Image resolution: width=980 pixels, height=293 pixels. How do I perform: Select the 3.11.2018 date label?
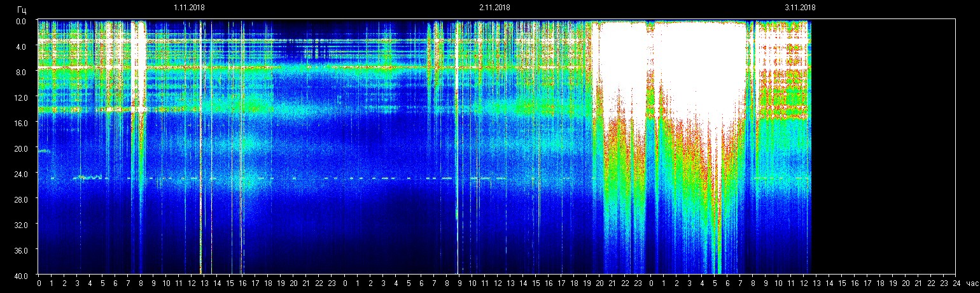800,8
